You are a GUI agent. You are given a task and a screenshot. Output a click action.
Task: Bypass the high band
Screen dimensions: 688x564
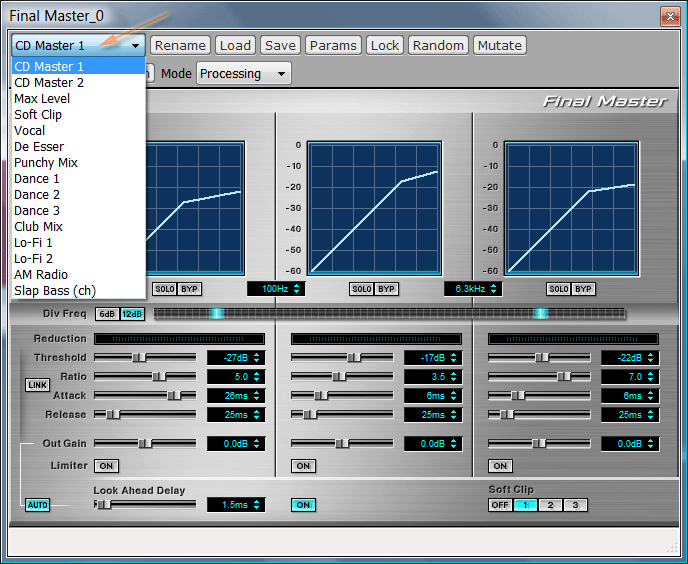[x=583, y=289]
